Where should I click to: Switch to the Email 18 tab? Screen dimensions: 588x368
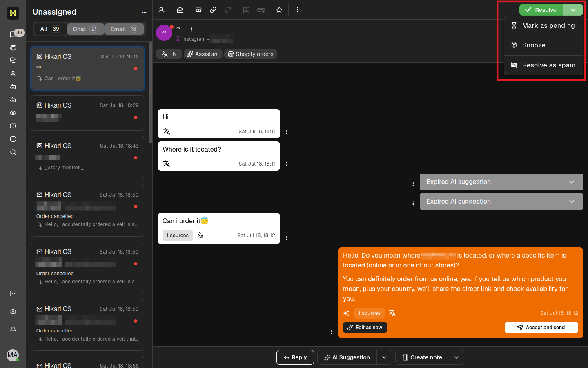tap(124, 29)
